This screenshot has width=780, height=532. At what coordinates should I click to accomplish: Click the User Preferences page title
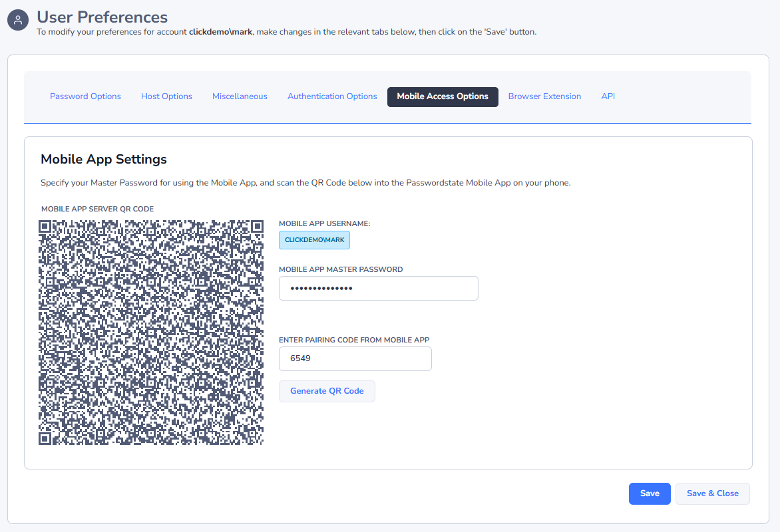pyautogui.click(x=102, y=17)
